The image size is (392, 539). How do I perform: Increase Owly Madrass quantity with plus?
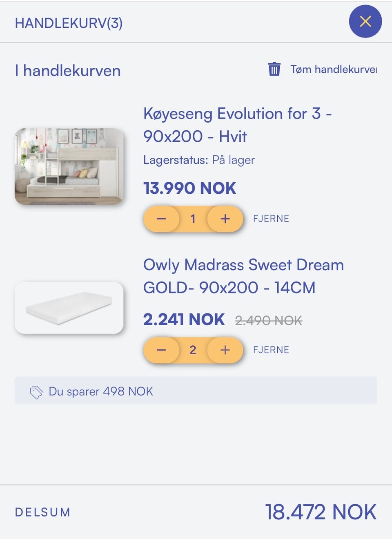[225, 350]
